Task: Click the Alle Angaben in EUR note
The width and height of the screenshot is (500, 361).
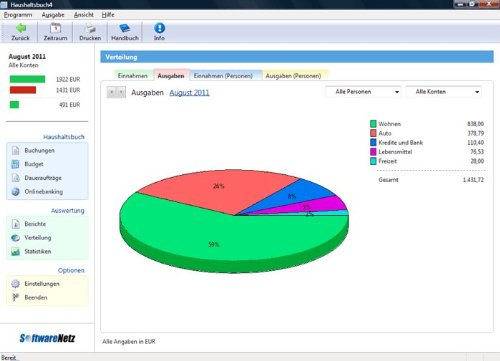Action: tap(129, 341)
